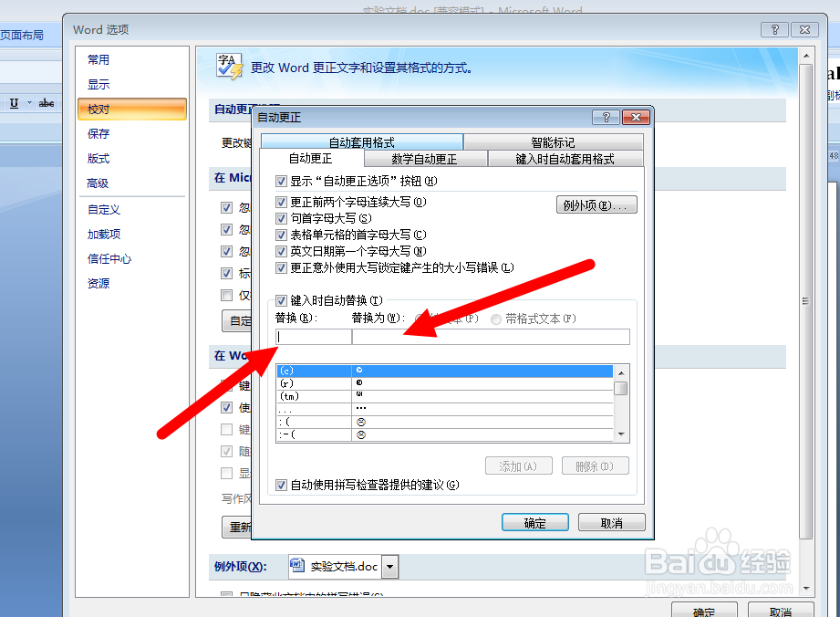Open 常用 category in Word 选项
Viewport: 840px width, 617px height.
[99, 59]
